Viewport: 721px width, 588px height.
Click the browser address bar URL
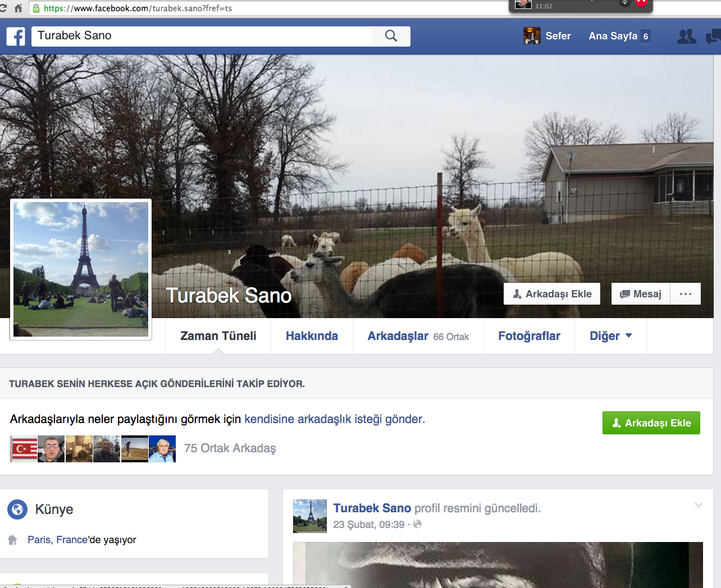tap(138, 8)
